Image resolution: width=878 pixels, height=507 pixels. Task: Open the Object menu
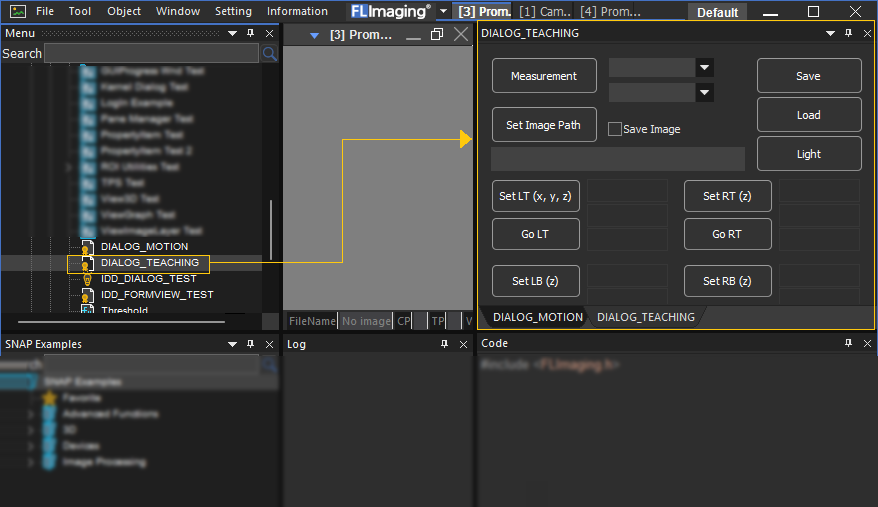[124, 11]
